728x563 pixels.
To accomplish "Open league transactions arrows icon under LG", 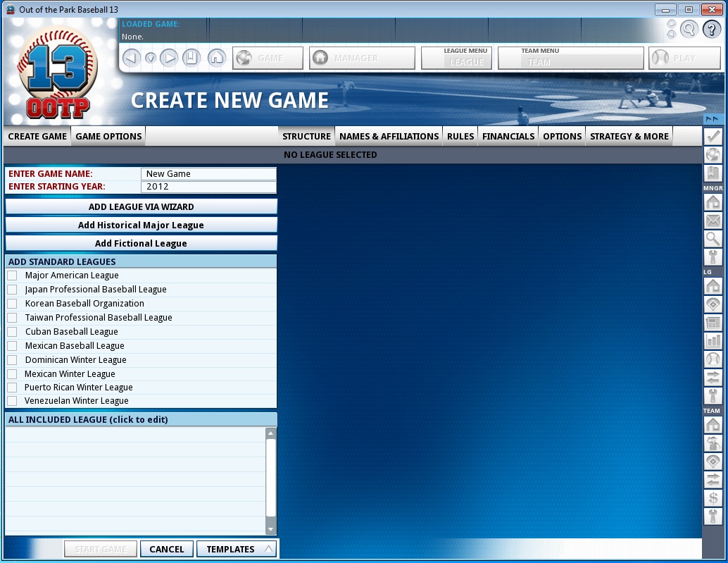I will pyautogui.click(x=713, y=378).
